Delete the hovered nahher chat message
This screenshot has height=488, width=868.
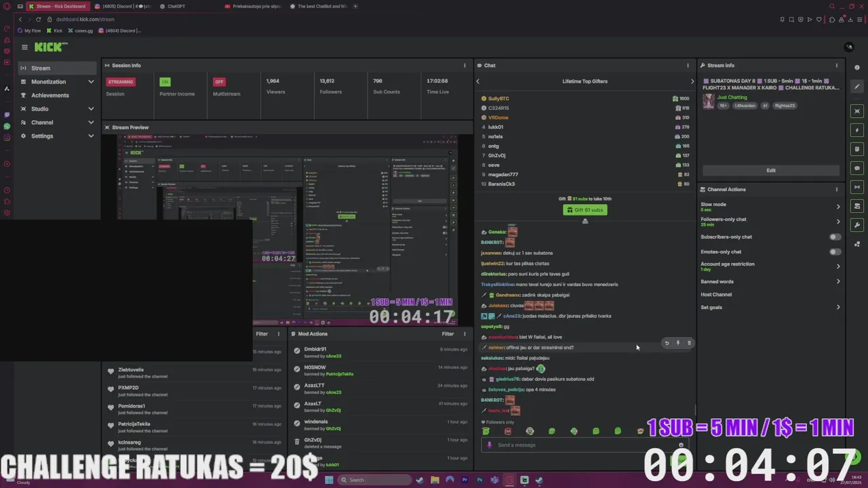pyautogui.click(x=689, y=343)
